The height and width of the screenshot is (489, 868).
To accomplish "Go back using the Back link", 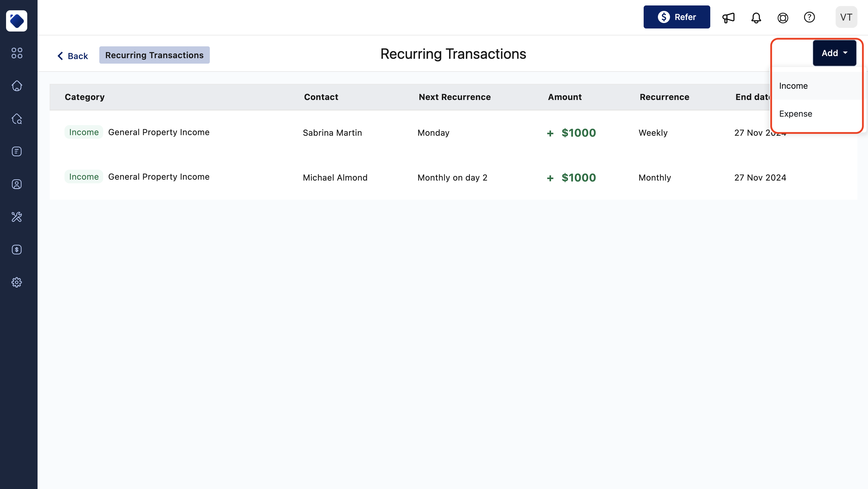I will click(x=72, y=56).
